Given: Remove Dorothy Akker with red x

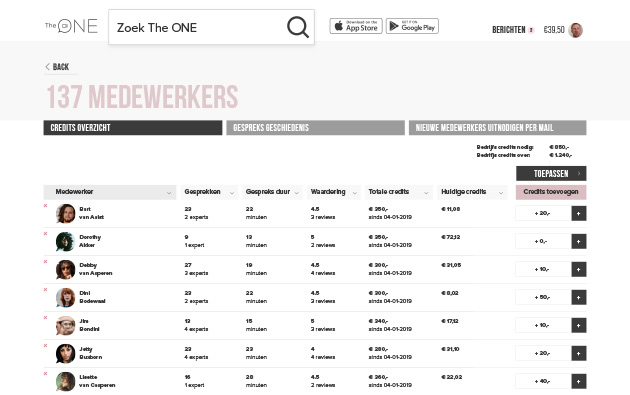Looking at the screenshot, I should 45,233.
